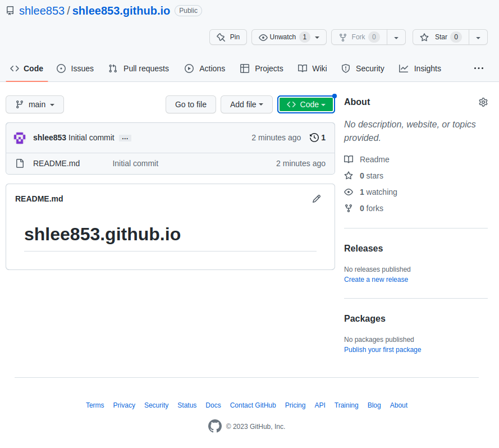Open the Pull requests tab
This screenshot has height=448, width=499.
pyautogui.click(x=139, y=68)
